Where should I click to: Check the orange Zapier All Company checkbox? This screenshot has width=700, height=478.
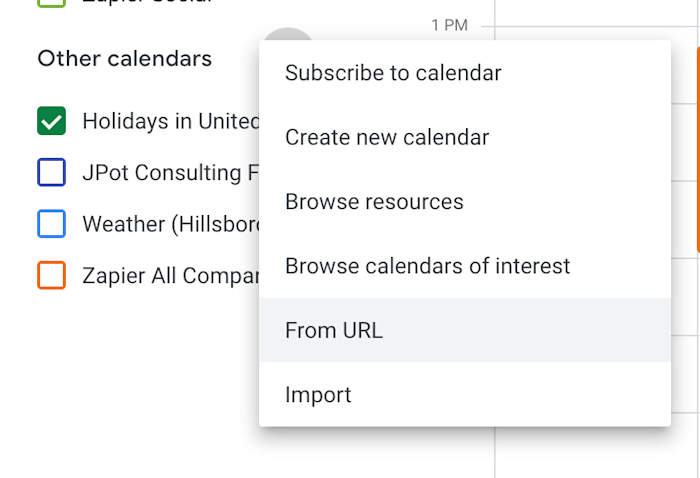point(51,275)
